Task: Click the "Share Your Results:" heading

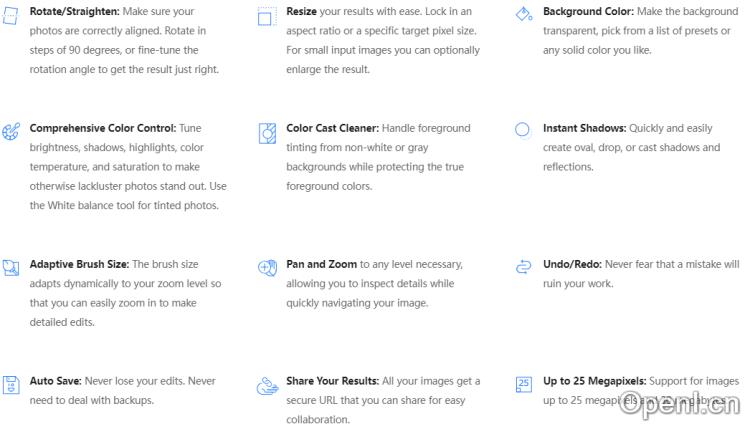Action: click(332, 382)
